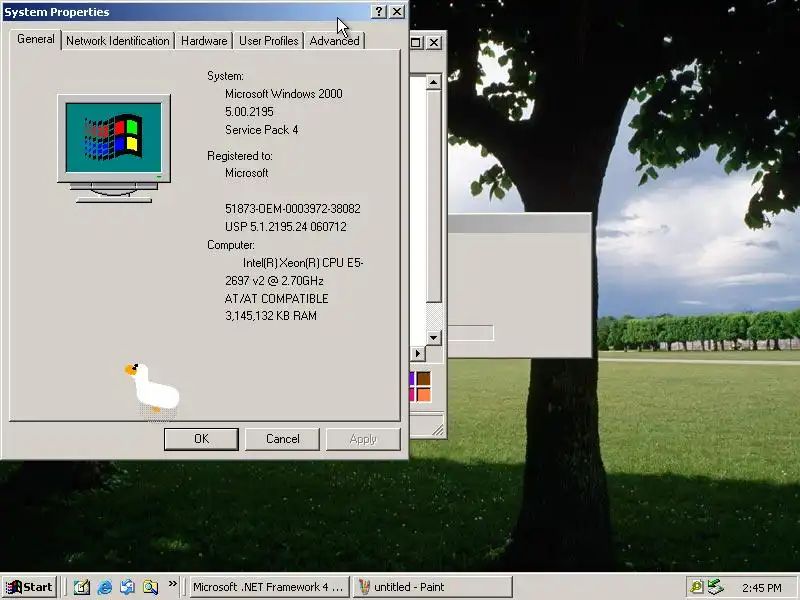
Task: Click the product ID '51873-OEM-0003972-38082'
Action: [293, 209]
